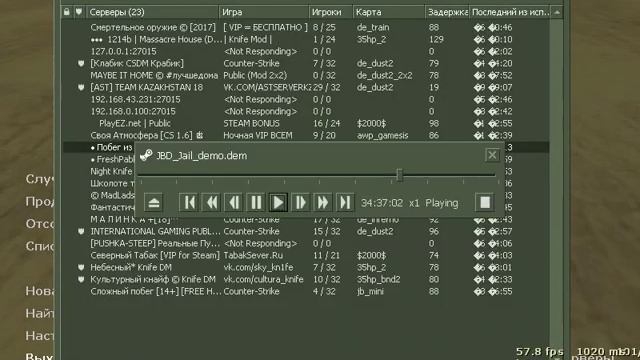This screenshot has height=360, width=640.
Task: Close the JBD_Jail_demo.dem player window
Action: [x=492, y=155]
